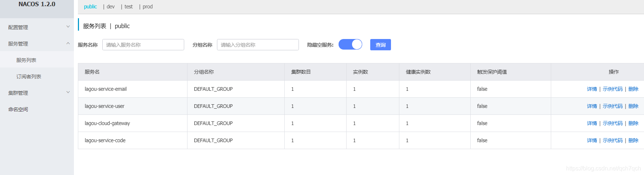This screenshot has width=644, height=175.
Task: Open 示例代码 for lagou-cloud-gateway
Action: point(613,123)
